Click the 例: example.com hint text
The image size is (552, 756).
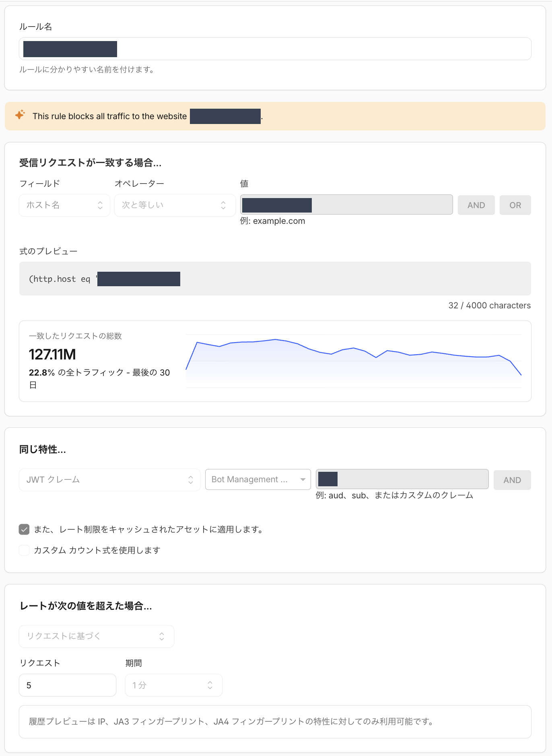click(272, 221)
